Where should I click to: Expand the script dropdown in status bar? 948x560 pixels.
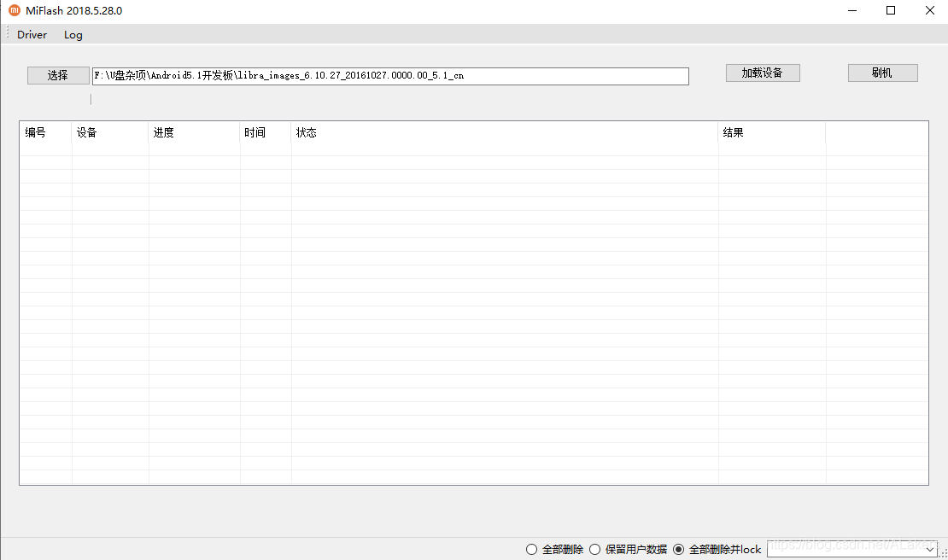pos(930,550)
